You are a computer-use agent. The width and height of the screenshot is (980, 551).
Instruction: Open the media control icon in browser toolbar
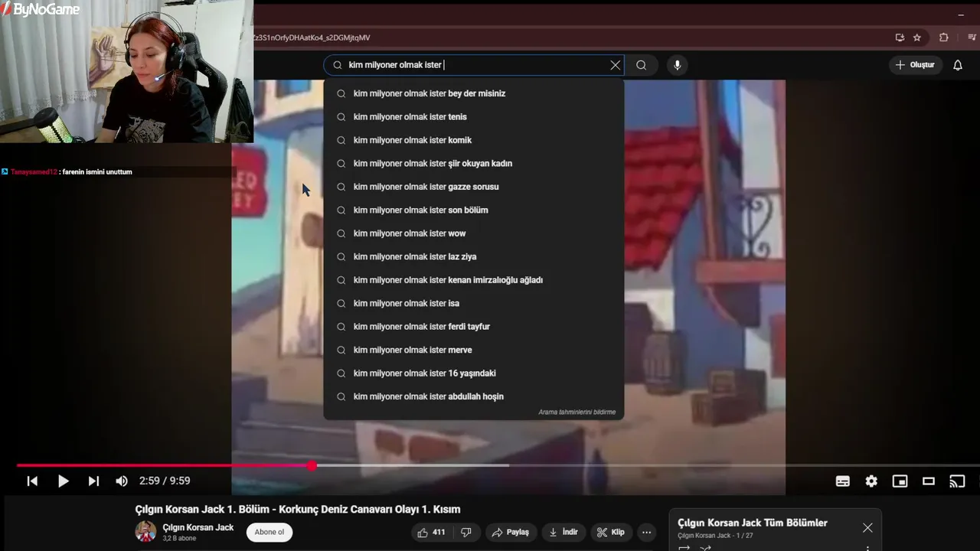tap(972, 37)
